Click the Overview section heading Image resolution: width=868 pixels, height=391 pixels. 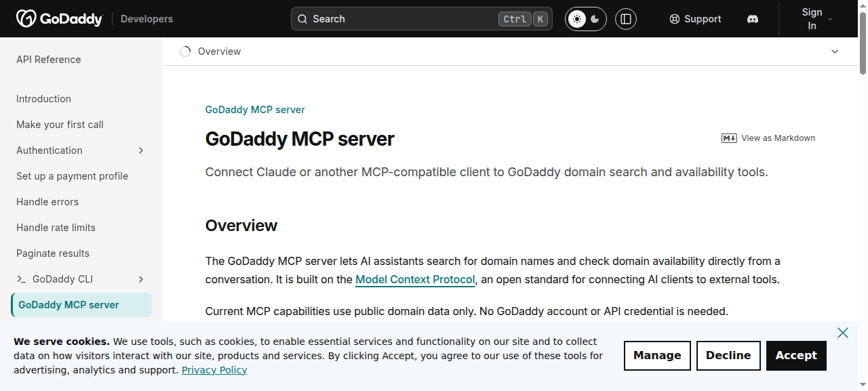(241, 226)
